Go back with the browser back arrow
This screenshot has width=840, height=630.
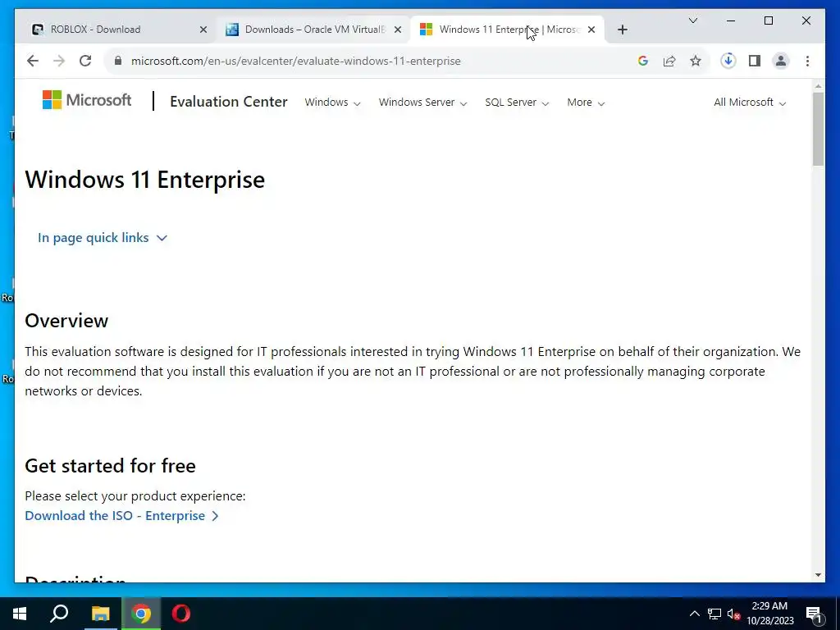pos(33,61)
